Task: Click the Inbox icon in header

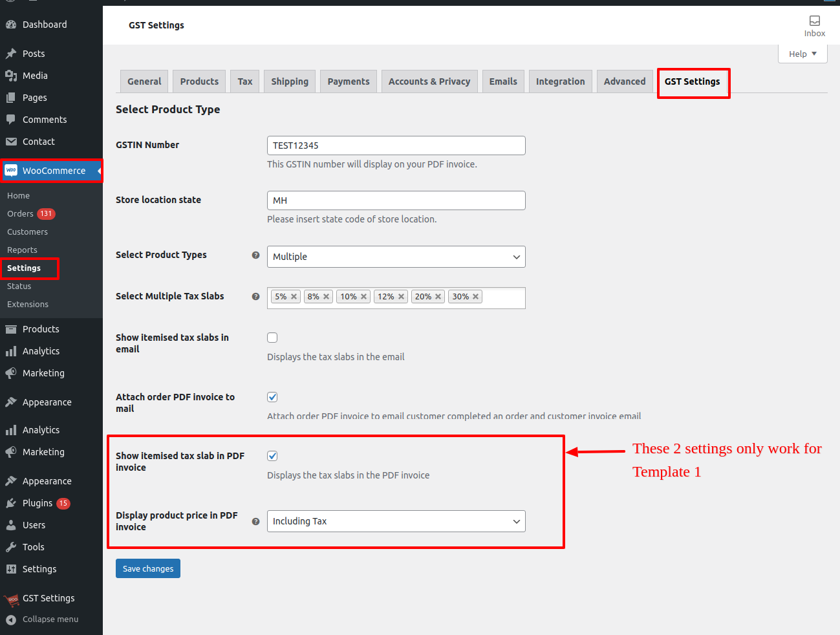Action: pos(814,21)
